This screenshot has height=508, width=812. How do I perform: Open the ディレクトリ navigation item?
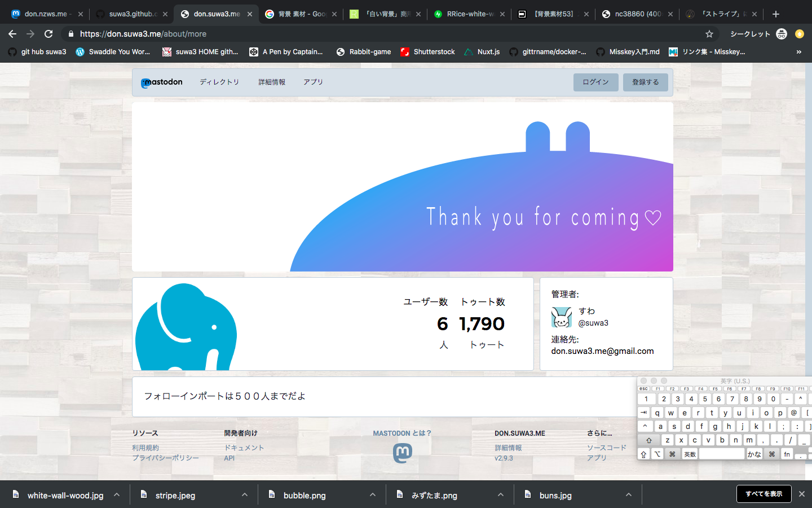pos(219,82)
